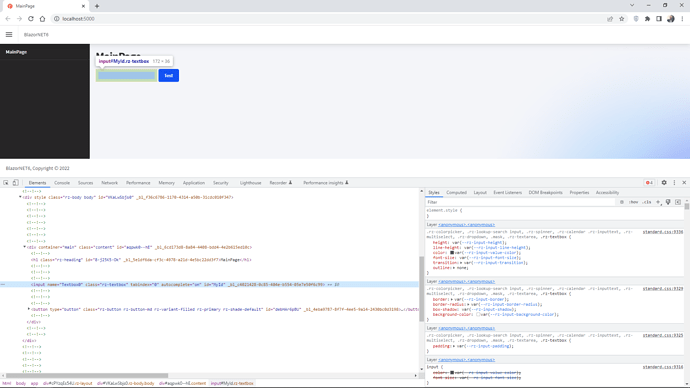Switch to the Layout pane tab
The height and width of the screenshot is (388, 690).
pyautogui.click(x=480, y=192)
